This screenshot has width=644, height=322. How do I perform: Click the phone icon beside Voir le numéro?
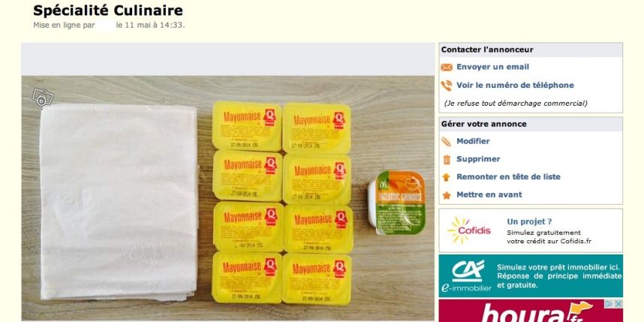click(447, 86)
